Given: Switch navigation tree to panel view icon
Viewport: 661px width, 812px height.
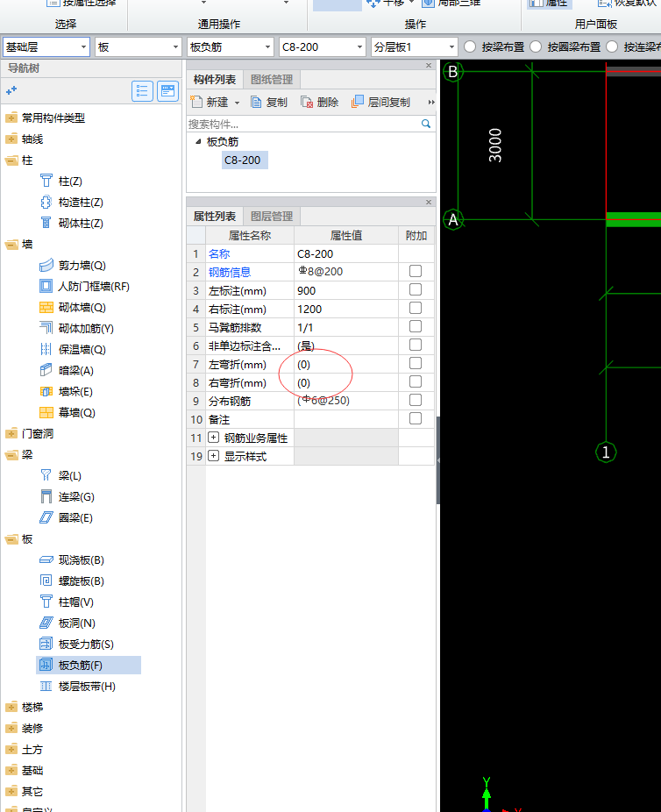Looking at the screenshot, I should point(167,91).
